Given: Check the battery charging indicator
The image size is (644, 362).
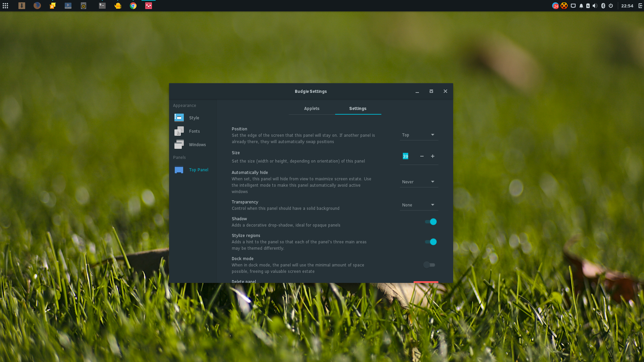Looking at the screenshot, I should point(588,6).
